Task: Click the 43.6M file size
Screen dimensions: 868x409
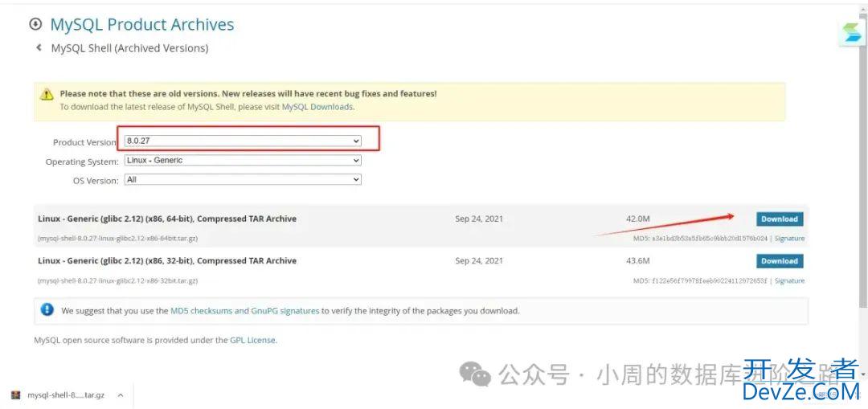Action: tap(637, 260)
